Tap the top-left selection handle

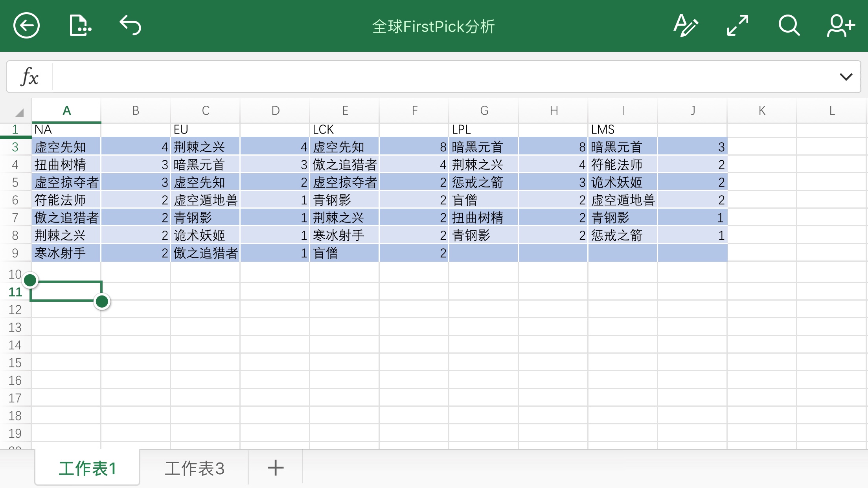30,280
